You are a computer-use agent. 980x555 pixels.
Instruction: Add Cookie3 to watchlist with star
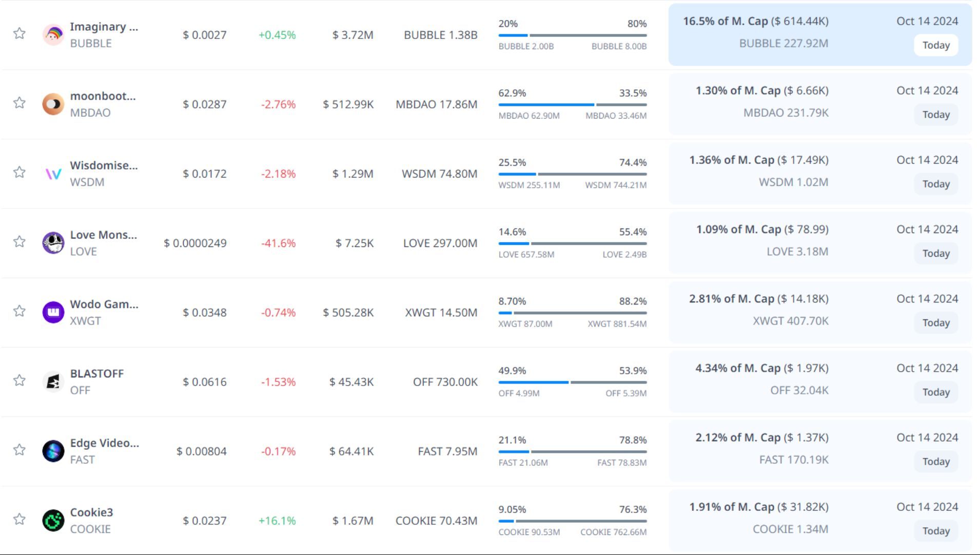click(19, 519)
